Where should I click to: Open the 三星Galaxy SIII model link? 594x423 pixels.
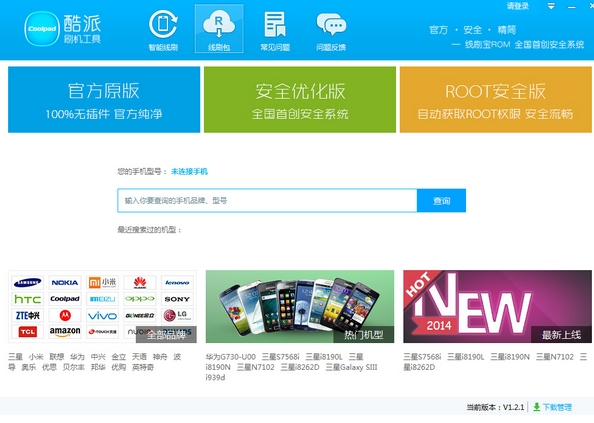[352, 367]
